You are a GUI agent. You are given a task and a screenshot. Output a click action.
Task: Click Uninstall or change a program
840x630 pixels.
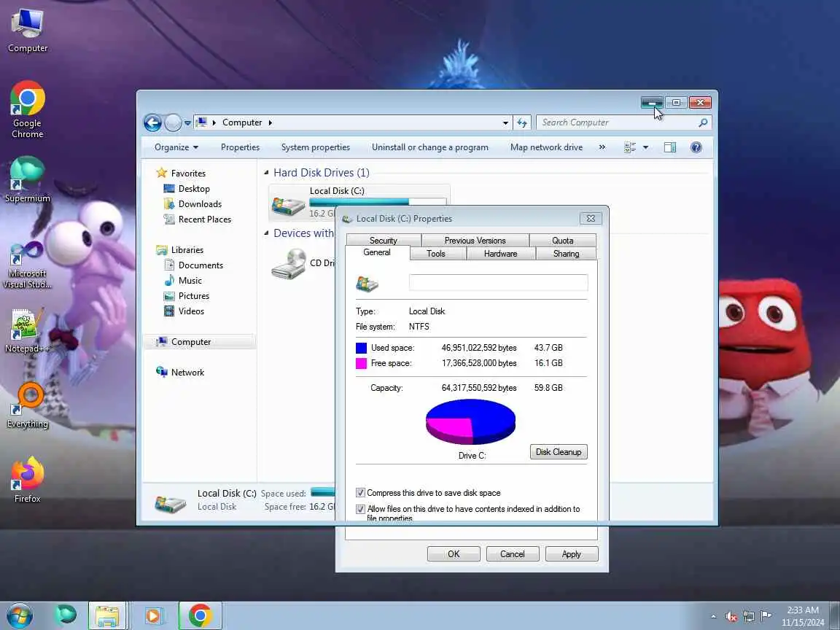point(430,147)
